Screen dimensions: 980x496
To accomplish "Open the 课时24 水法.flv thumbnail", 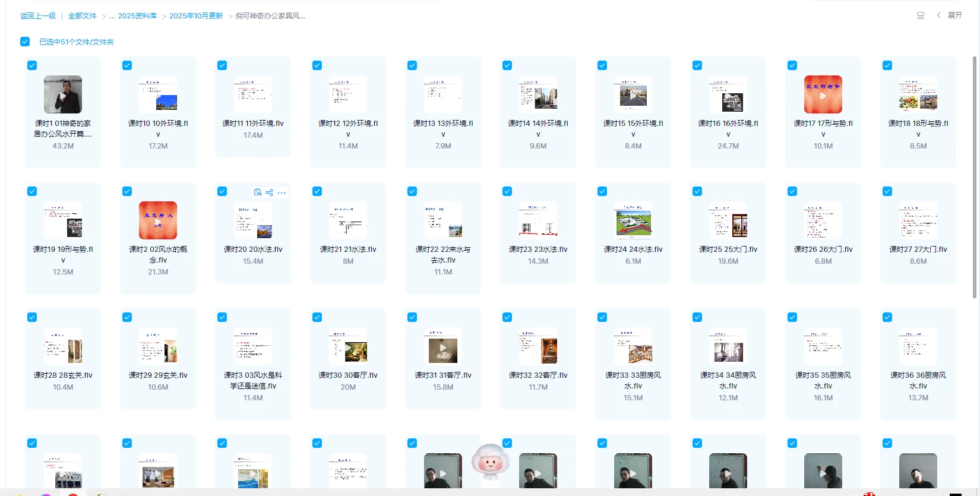I will tap(633, 220).
